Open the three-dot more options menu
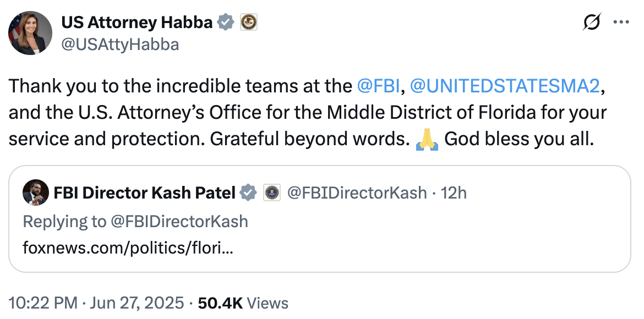644x319 pixels. pyautogui.click(x=621, y=22)
